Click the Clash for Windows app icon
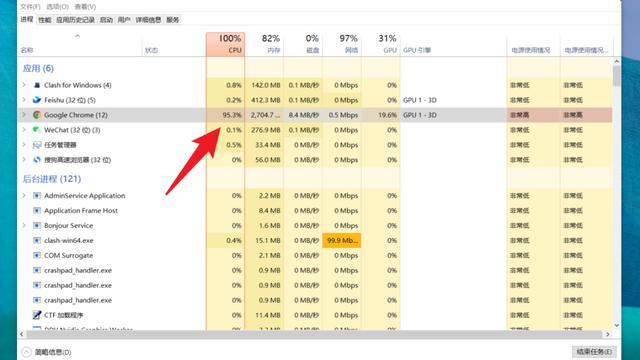Image resolution: width=640 pixels, height=360 pixels. pos(37,85)
